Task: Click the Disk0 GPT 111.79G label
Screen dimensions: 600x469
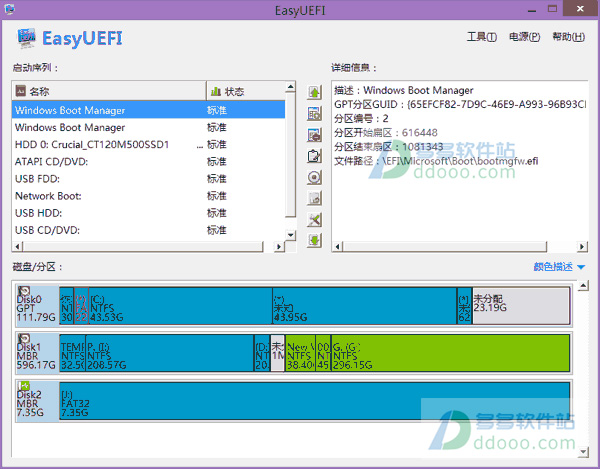Action: point(36,308)
